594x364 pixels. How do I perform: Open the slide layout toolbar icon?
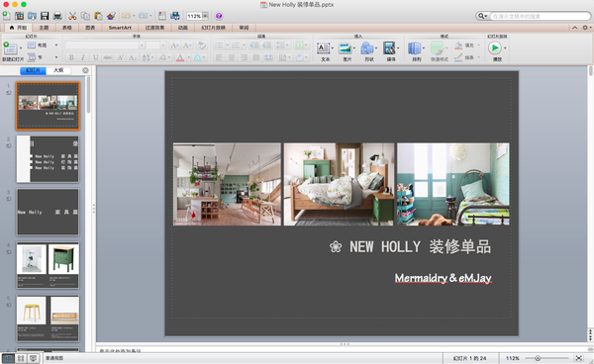(x=162, y=16)
